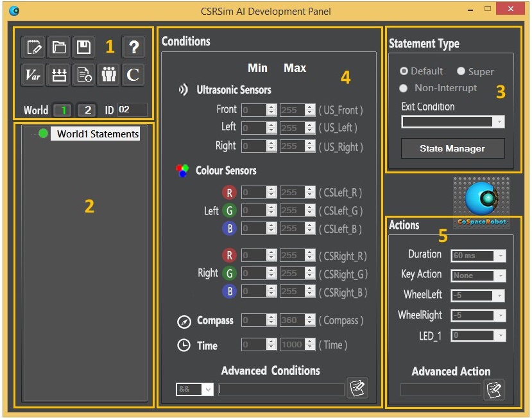
Task: Expand the Duration dropdown
Action: (501, 256)
